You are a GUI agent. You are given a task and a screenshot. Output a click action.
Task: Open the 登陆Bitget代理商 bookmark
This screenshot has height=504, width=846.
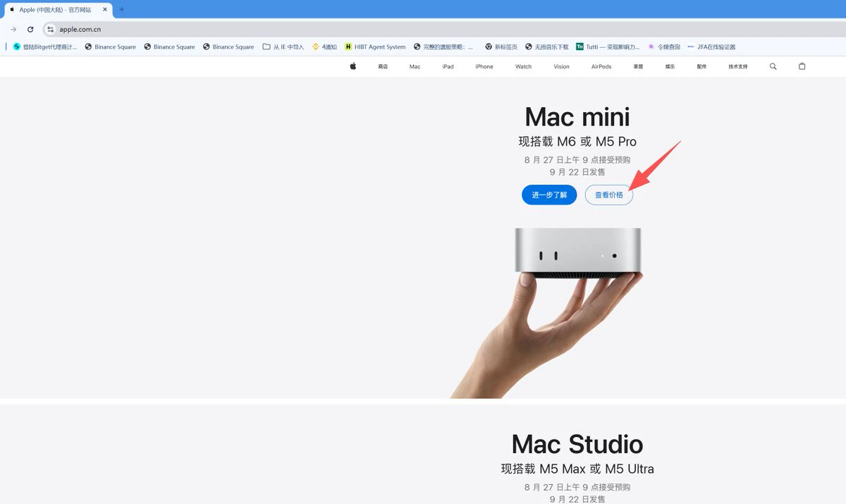coord(45,47)
